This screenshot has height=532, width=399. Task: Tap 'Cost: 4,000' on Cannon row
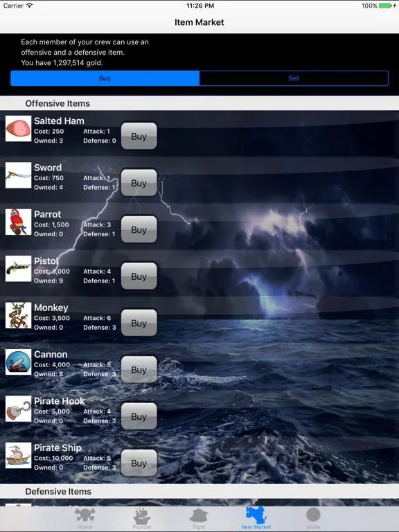click(52, 365)
